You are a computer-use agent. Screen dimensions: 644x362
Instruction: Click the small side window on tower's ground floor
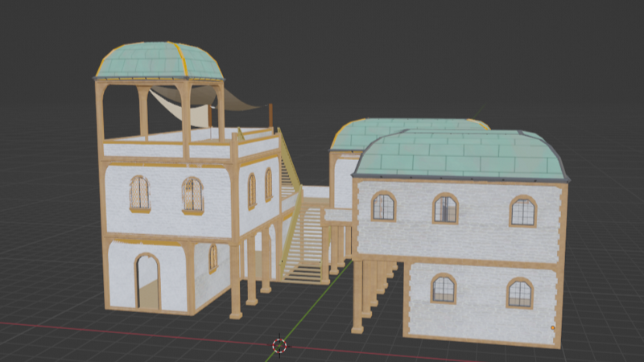pos(213,258)
